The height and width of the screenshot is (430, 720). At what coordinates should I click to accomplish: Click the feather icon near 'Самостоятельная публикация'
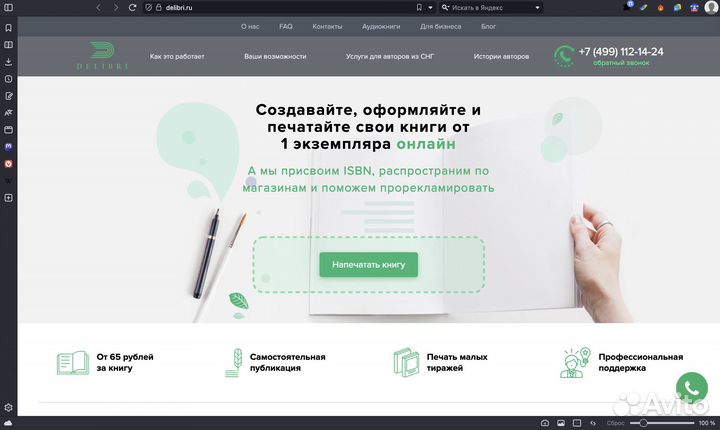point(233,363)
